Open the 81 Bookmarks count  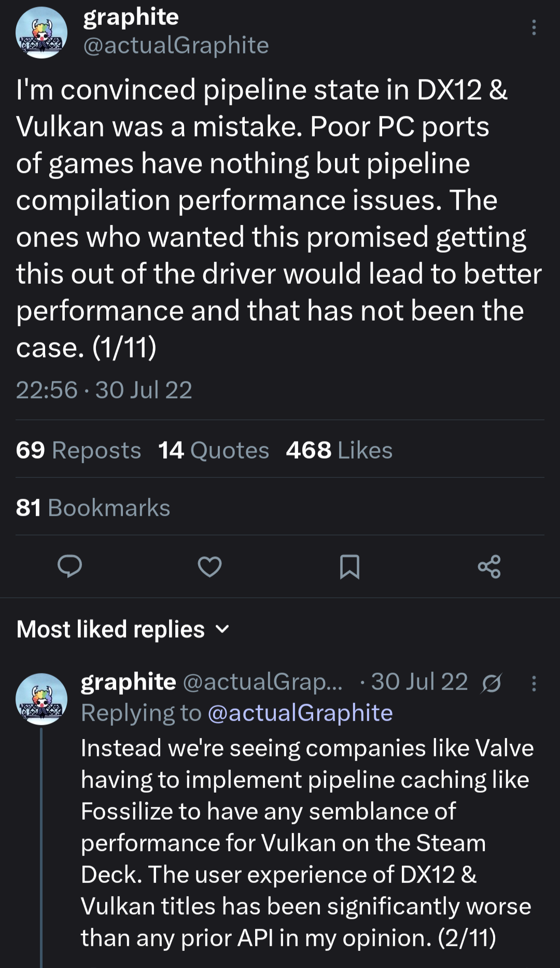pyautogui.click(x=93, y=507)
